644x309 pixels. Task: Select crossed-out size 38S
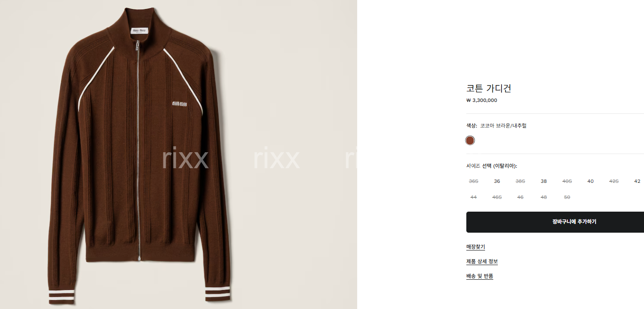(x=520, y=181)
